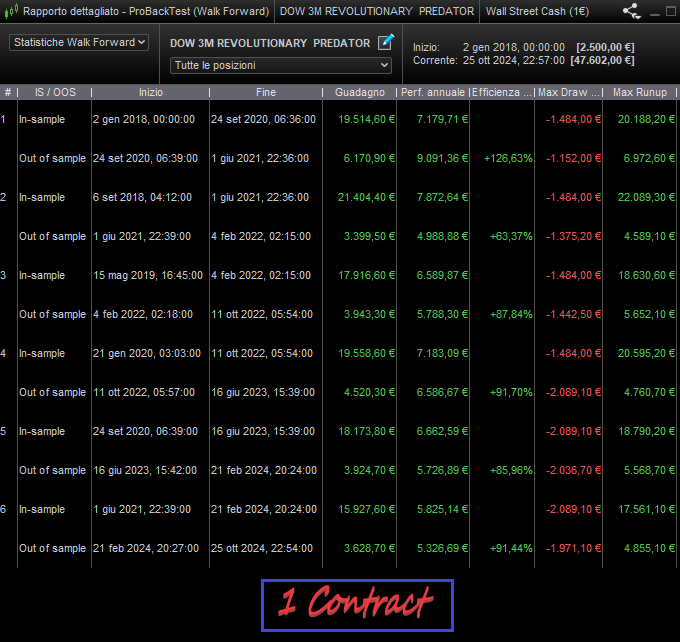The width and height of the screenshot is (680, 642).
Task: Click gain value 21.404,40 €
Action: pyautogui.click(x=366, y=197)
